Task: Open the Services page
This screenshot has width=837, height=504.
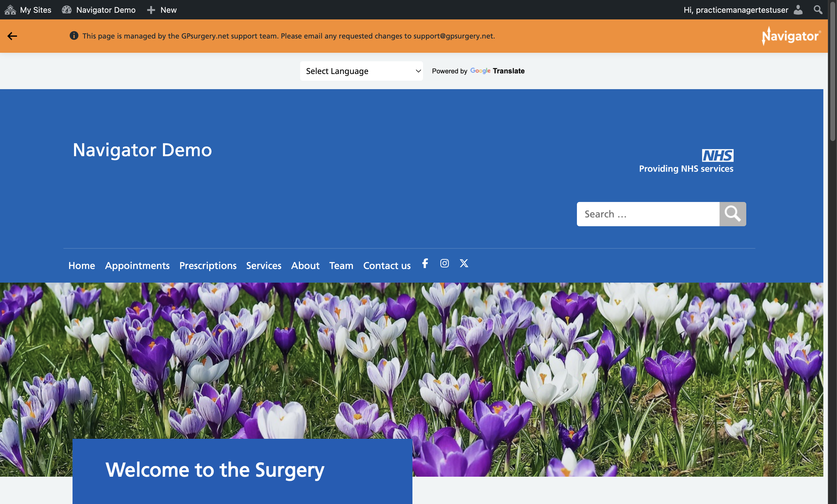Action: click(264, 265)
